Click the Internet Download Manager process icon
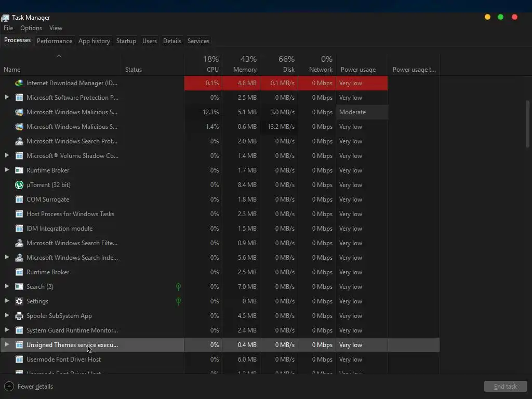Screen dimensions: 532x399 coord(19,83)
